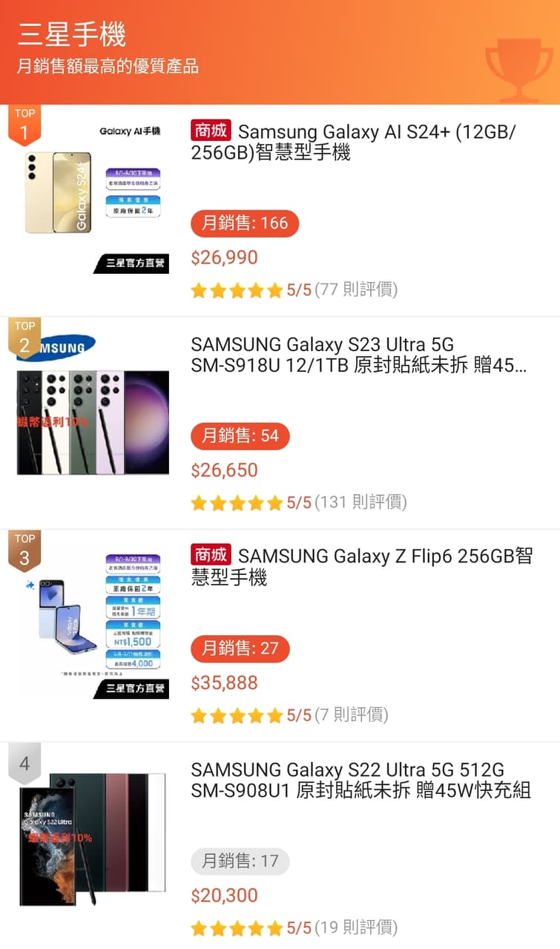Click the $35,888 price of Z Flip6
Viewport: 560px width, 949px height.
click(x=225, y=683)
